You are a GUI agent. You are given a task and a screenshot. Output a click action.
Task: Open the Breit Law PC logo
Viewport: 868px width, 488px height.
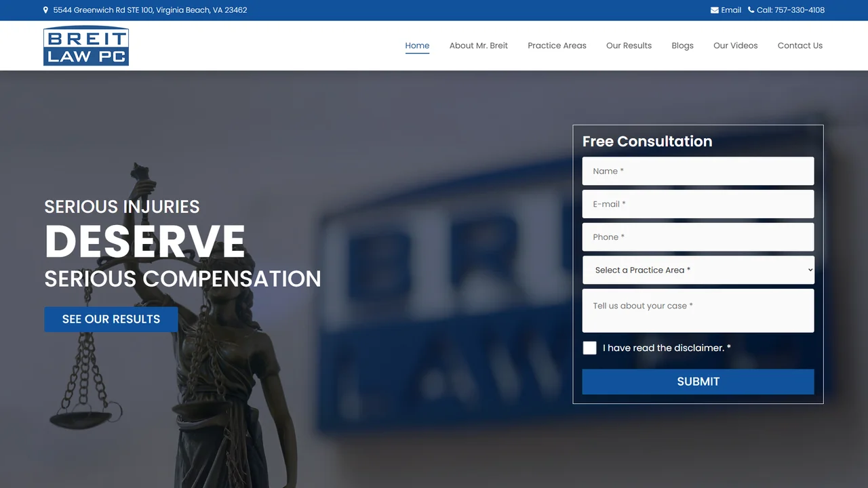coord(86,46)
